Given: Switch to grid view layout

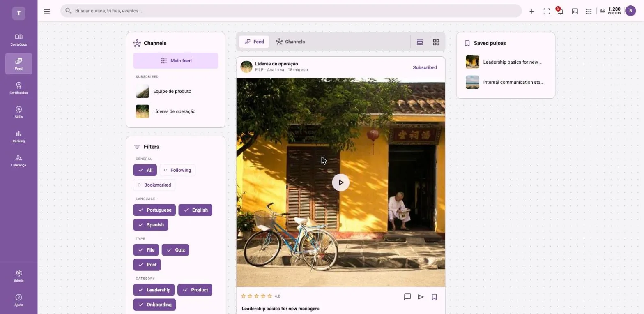Looking at the screenshot, I should pyautogui.click(x=436, y=42).
